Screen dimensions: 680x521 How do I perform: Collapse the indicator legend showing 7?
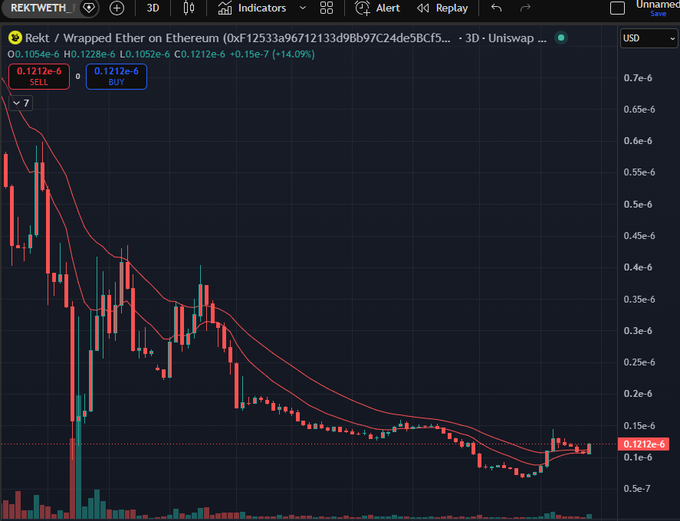21,103
